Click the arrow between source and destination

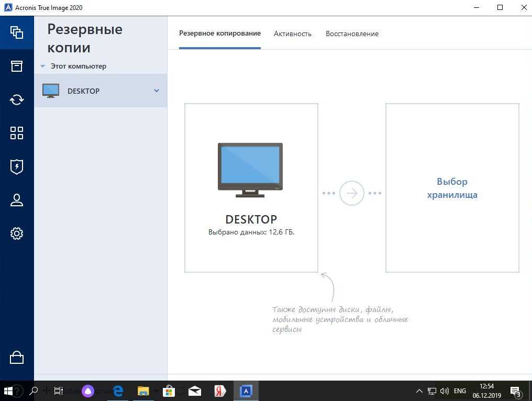coord(351,193)
